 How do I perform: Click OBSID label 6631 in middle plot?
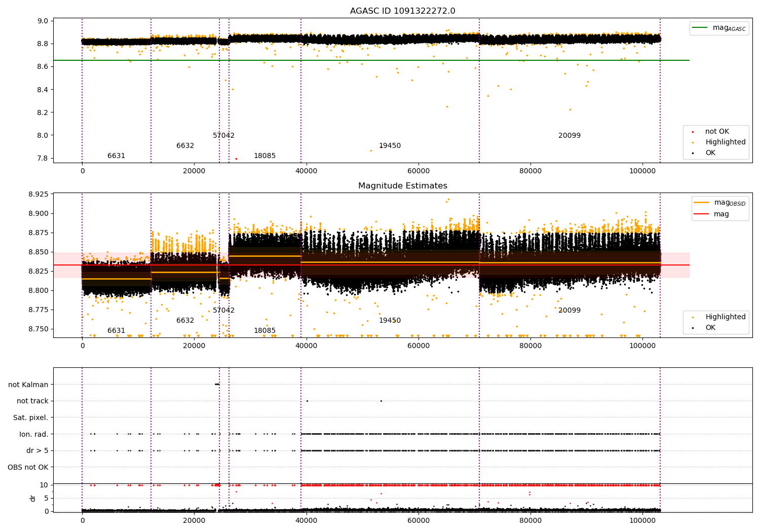coord(116,330)
